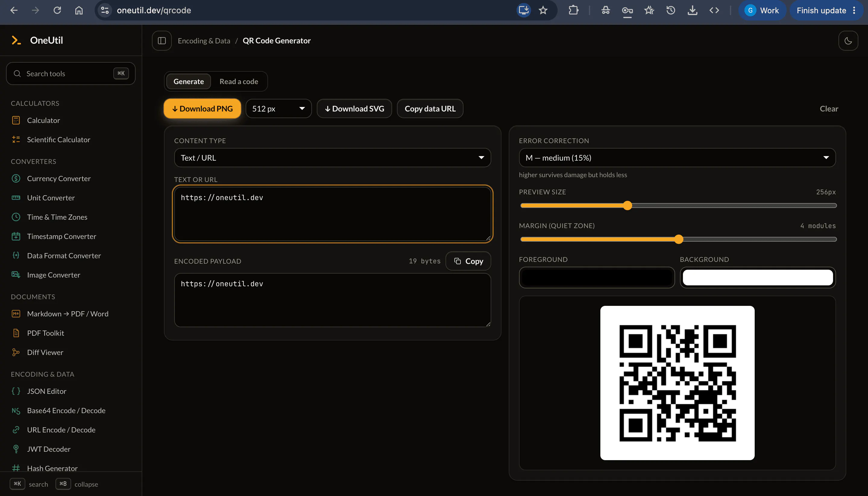Open the starred bookmarks extension icon
This screenshot has height=496, width=868.
(649, 10)
